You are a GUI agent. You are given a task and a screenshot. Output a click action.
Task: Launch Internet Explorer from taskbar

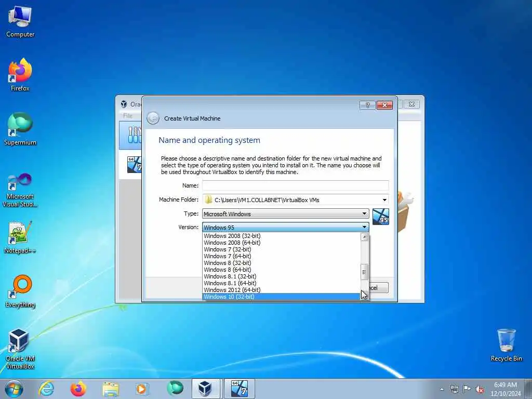(x=46, y=389)
